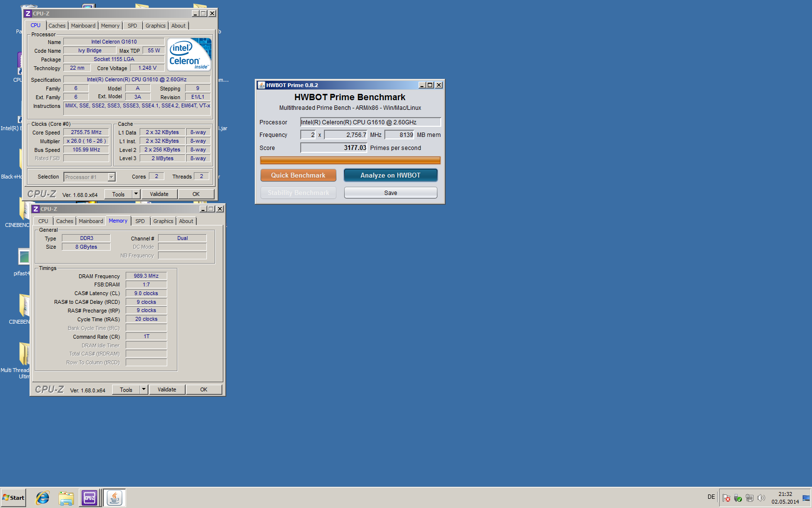
Task: Click the Intel Celeron inside logo
Action: pos(189,55)
